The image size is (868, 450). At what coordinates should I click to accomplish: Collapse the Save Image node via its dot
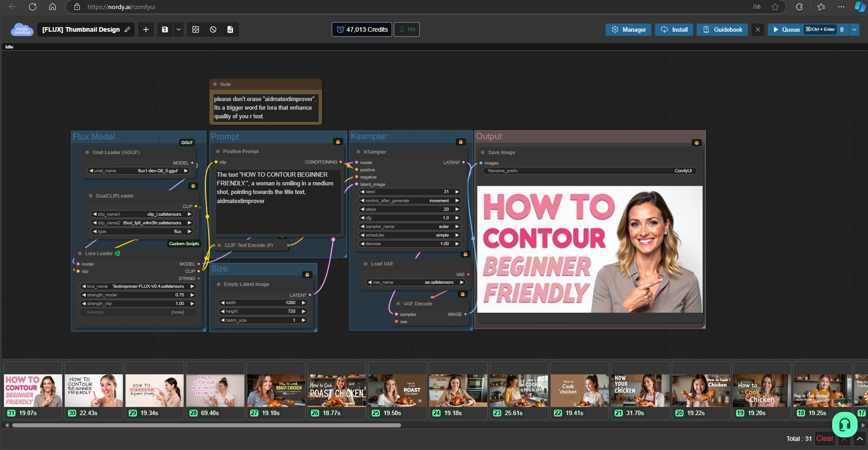[483, 153]
